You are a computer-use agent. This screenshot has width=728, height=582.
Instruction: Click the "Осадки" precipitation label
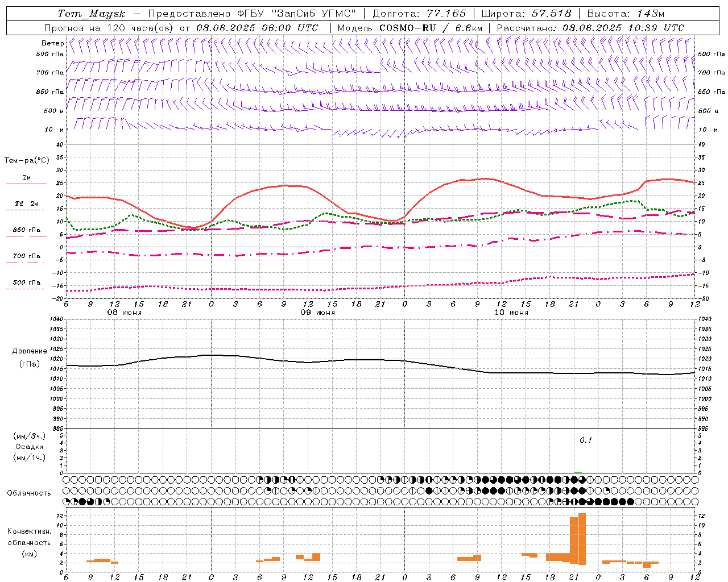point(30,447)
